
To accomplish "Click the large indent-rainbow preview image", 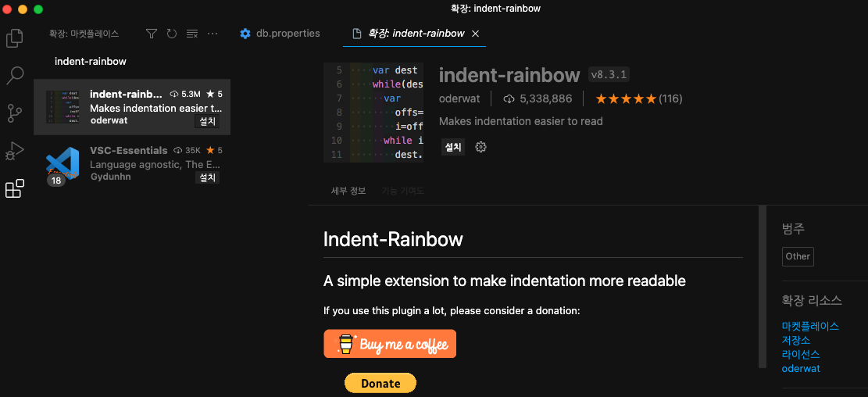I will (x=373, y=113).
